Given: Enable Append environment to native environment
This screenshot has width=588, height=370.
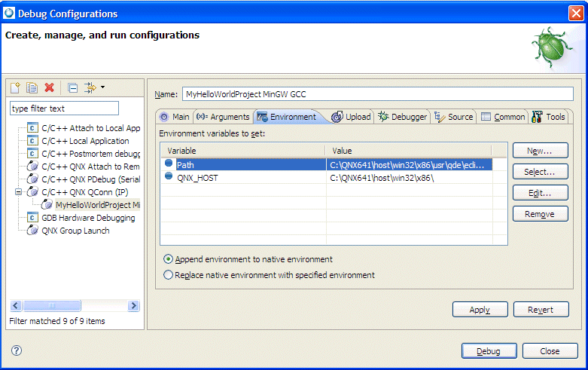Looking at the screenshot, I should [169, 259].
